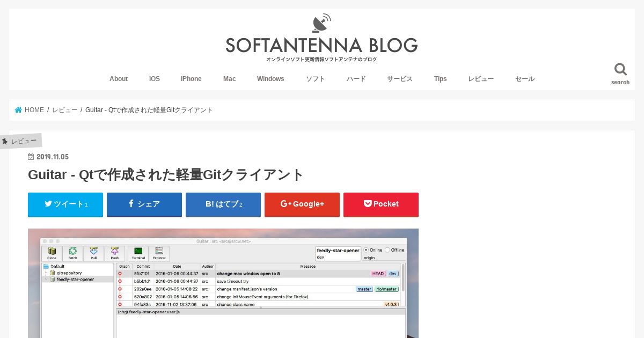
Task: Click the HEAD label tag
Action: coord(378,274)
